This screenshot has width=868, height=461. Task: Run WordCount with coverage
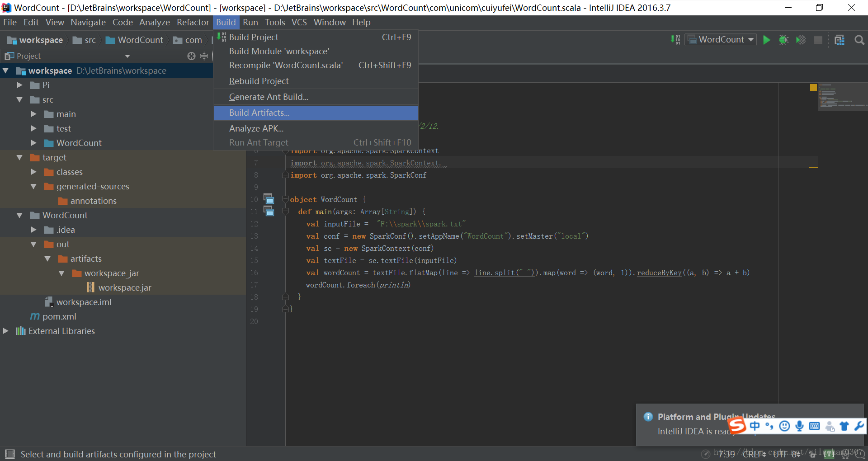801,40
